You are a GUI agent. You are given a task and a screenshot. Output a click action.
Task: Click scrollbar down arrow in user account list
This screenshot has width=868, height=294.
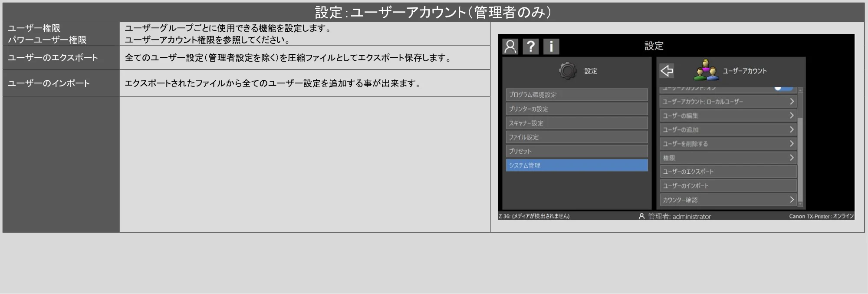click(801, 204)
